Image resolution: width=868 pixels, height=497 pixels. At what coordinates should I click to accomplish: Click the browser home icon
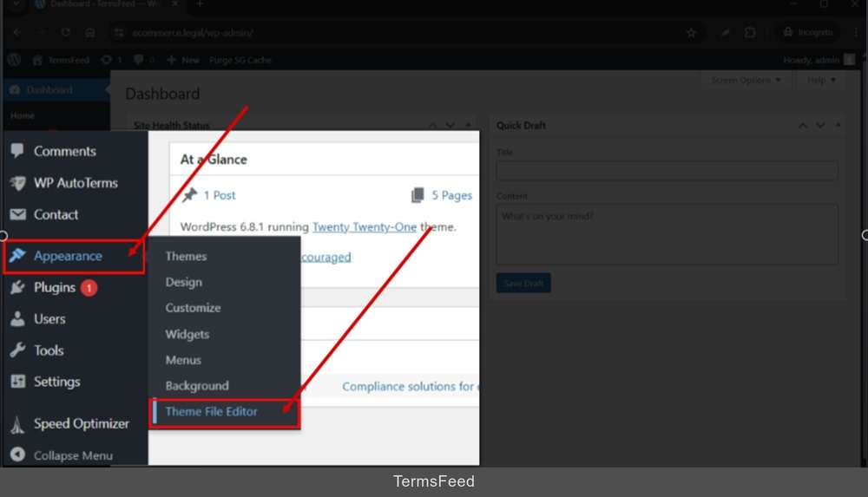(x=89, y=33)
